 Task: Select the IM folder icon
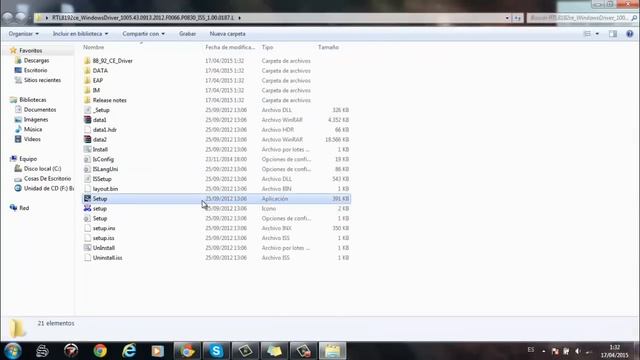[x=87, y=90]
